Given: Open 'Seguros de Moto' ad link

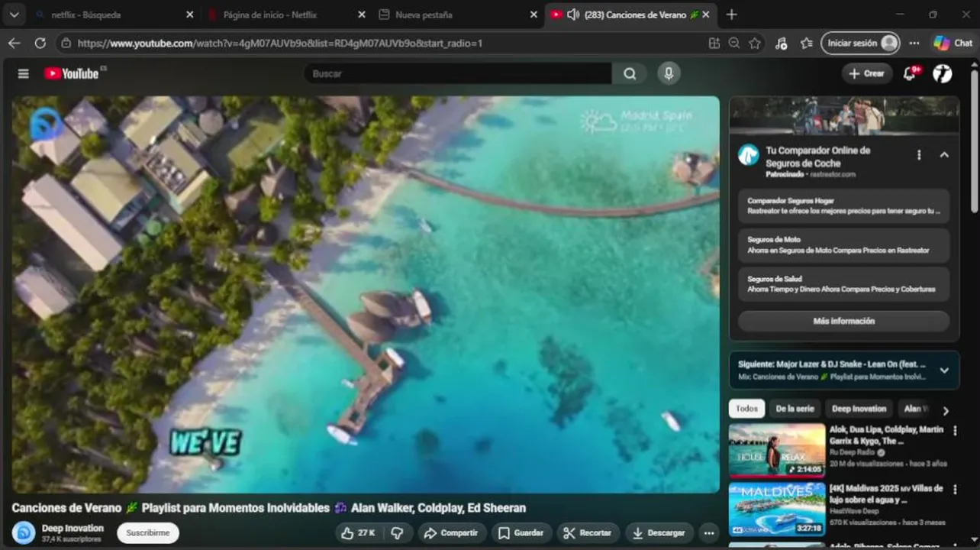Looking at the screenshot, I should point(843,245).
